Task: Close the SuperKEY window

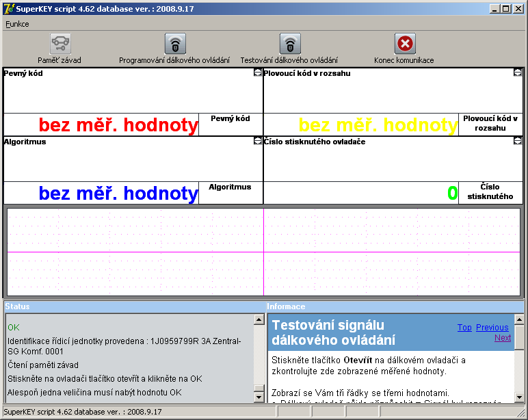Action: [518, 9]
